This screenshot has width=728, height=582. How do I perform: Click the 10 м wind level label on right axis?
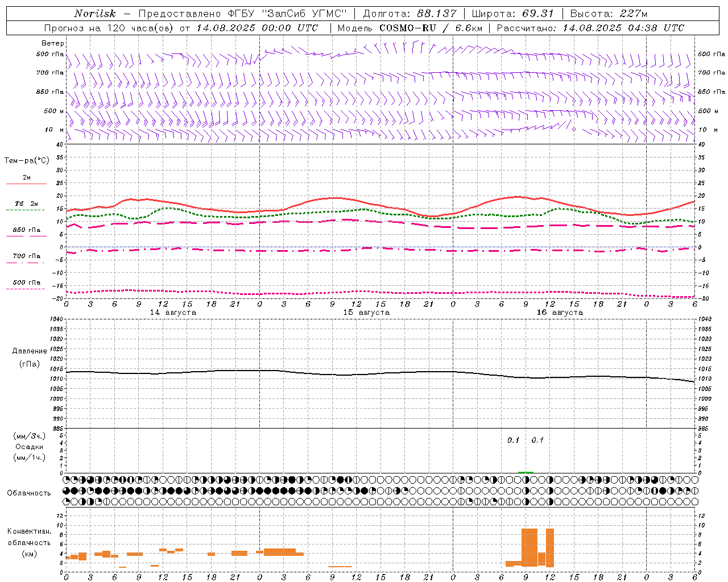pyautogui.click(x=708, y=130)
